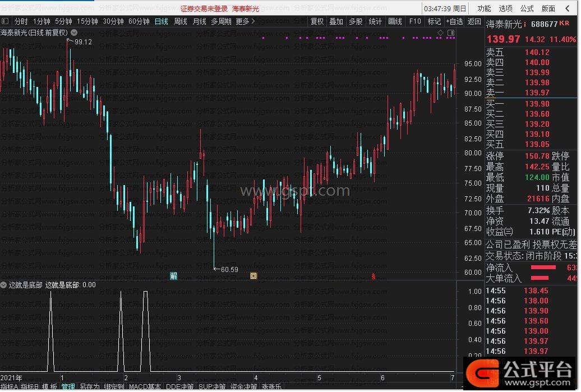Open the 模板 bottom tab
Viewport: 581px width, 392px height.
pyautogui.click(x=49, y=387)
